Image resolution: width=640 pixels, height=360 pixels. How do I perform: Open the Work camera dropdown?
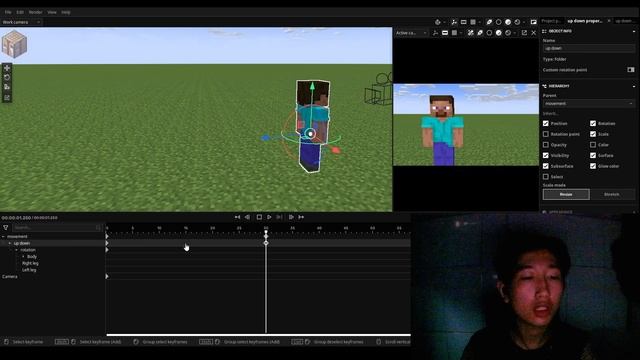(21, 22)
